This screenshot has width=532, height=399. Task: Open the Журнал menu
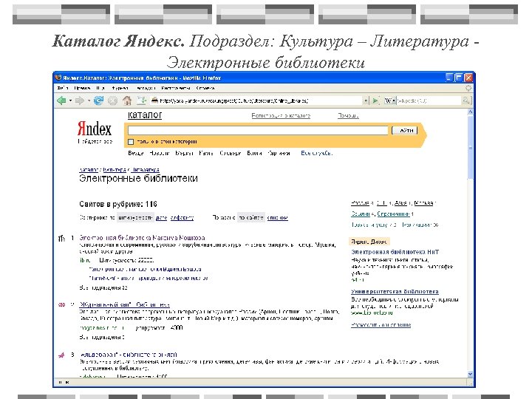(120, 88)
